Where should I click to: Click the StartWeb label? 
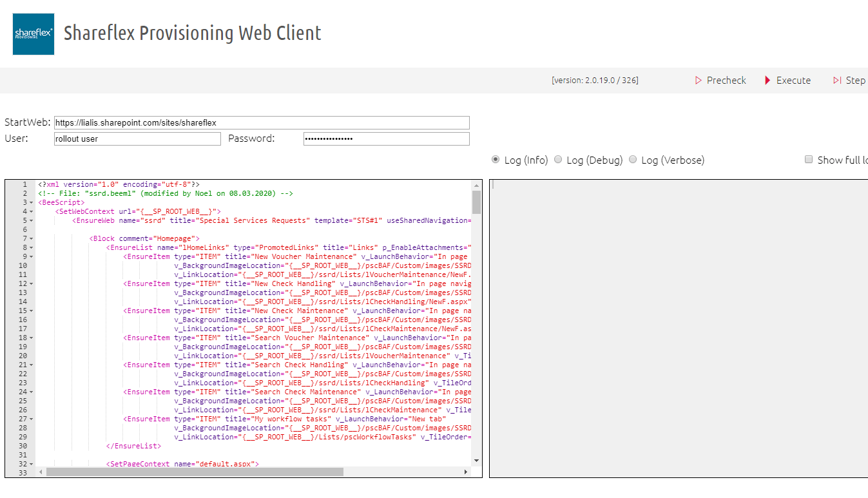(28, 122)
